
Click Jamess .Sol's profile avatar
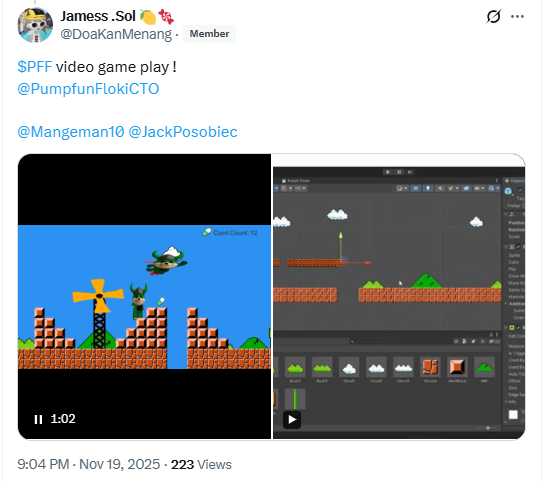pos(35,25)
